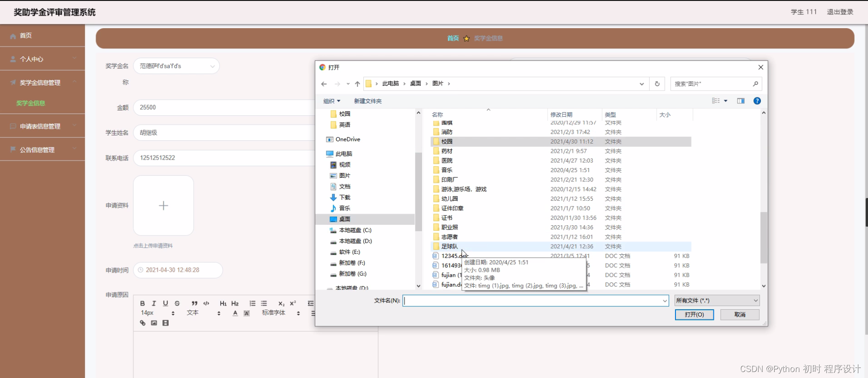Image resolution: width=868 pixels, height=378 pixels.
Task: Toggle the preview pane
Action: (x=741, y=101)
